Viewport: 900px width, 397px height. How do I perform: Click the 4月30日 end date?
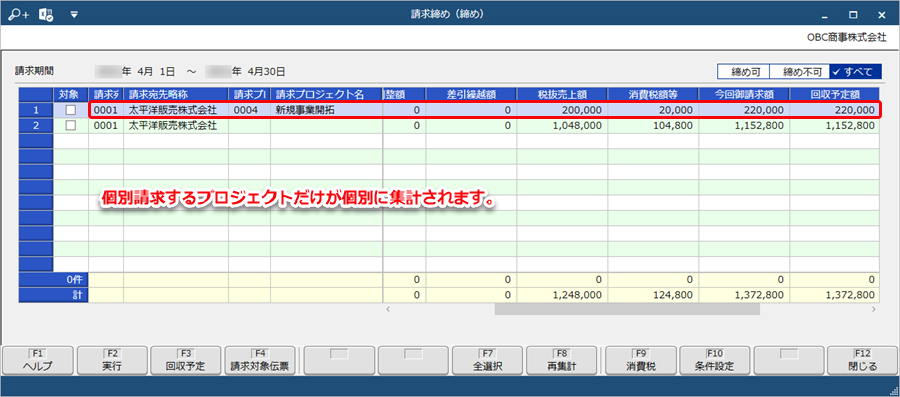266,72
